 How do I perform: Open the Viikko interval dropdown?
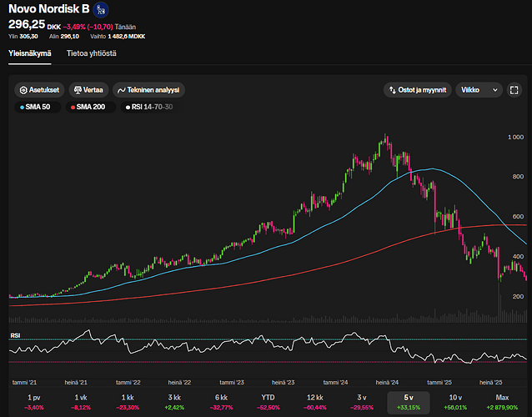479,90
